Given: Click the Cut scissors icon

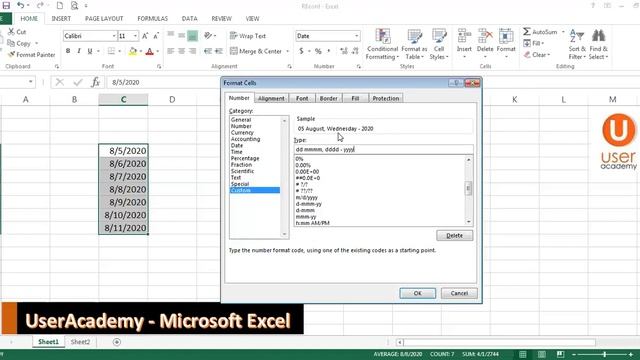Looking at the screenshot, I should tap(11, 31).
